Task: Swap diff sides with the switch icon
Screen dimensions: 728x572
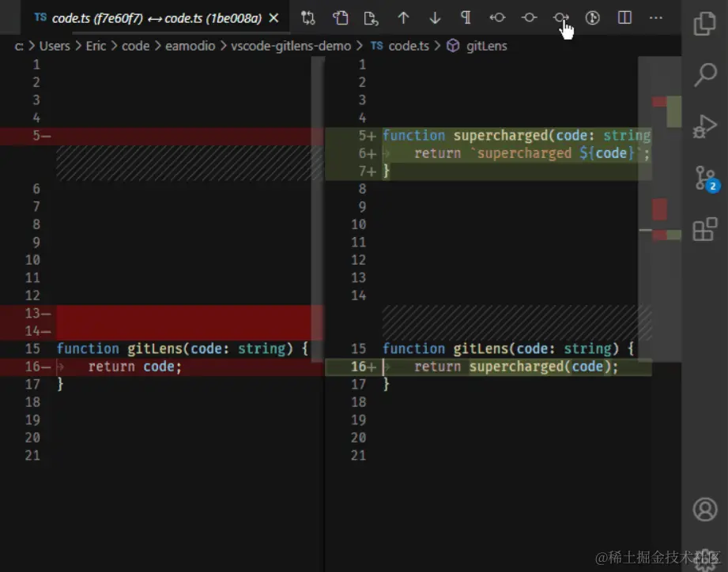Action: (x=308, y=17)
